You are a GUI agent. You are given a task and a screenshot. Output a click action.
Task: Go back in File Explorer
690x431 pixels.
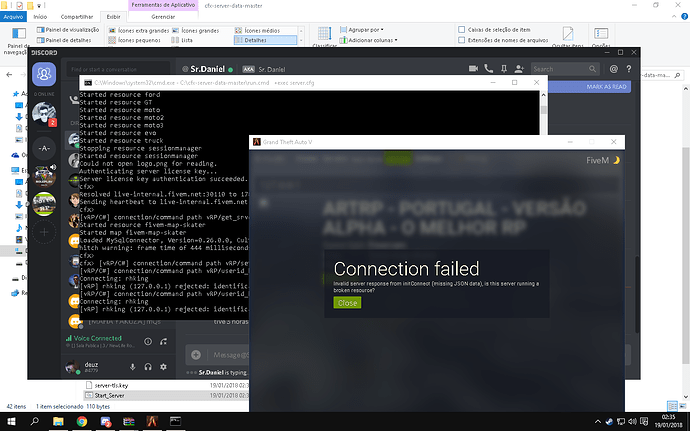tap(9, 75)
